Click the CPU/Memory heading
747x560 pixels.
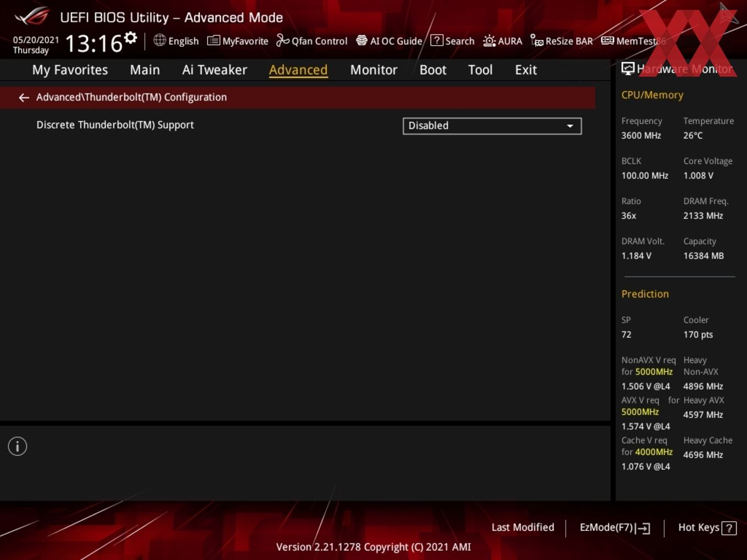pos(652,95)
